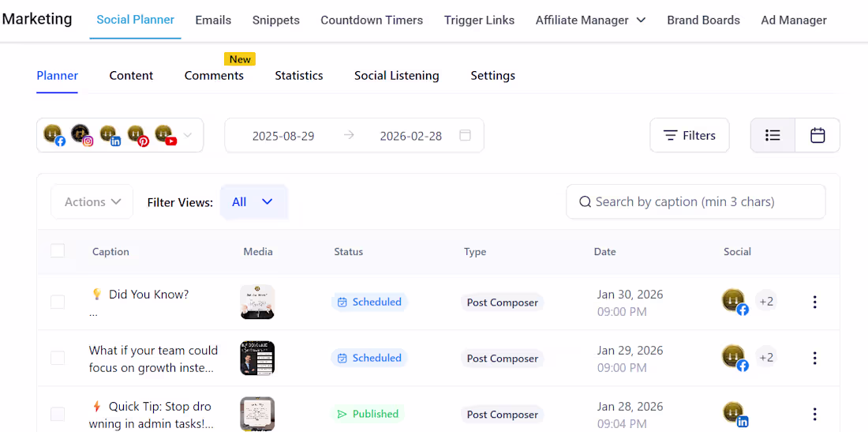Open Countdown Timers tab
The width and height of the screenshot is (868, 432).
click(x=372, y=21)
